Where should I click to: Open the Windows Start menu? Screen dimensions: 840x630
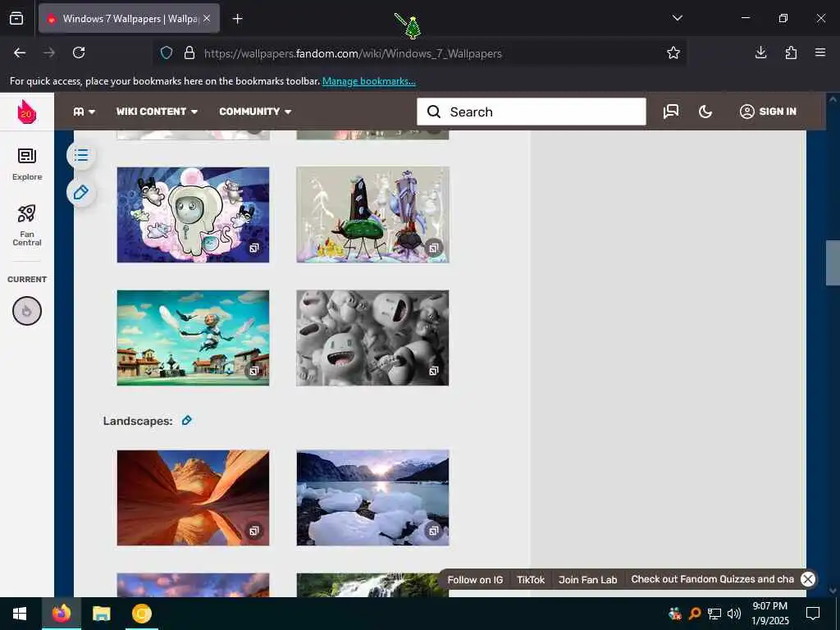(x=20, y=614)
